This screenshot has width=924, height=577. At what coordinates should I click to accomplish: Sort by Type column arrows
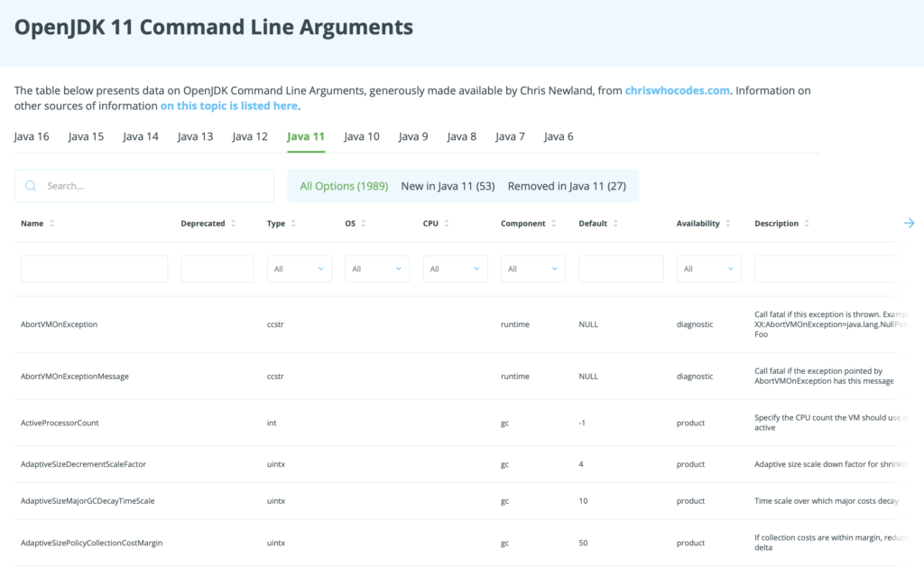coord(293,224)
